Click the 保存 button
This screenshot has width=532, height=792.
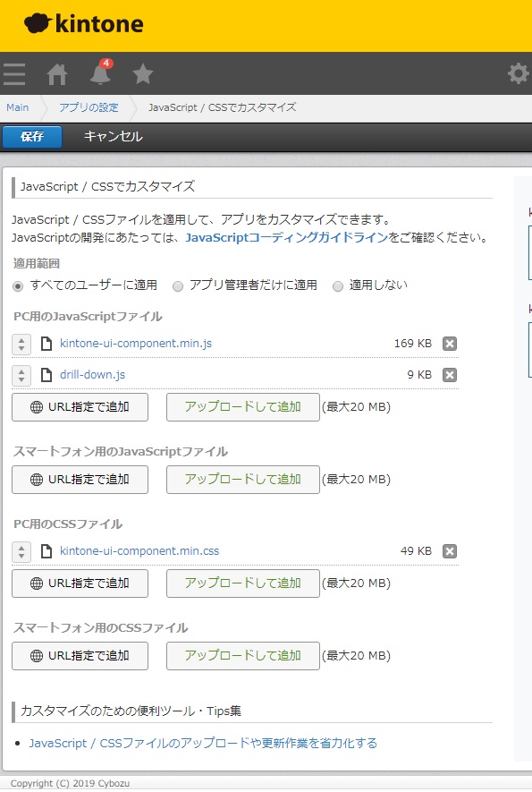32,136
